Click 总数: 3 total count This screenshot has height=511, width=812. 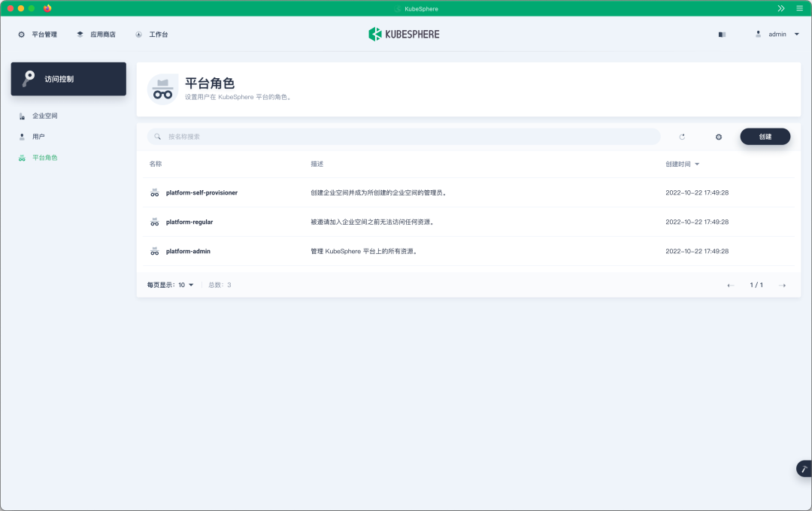point(220,286)
